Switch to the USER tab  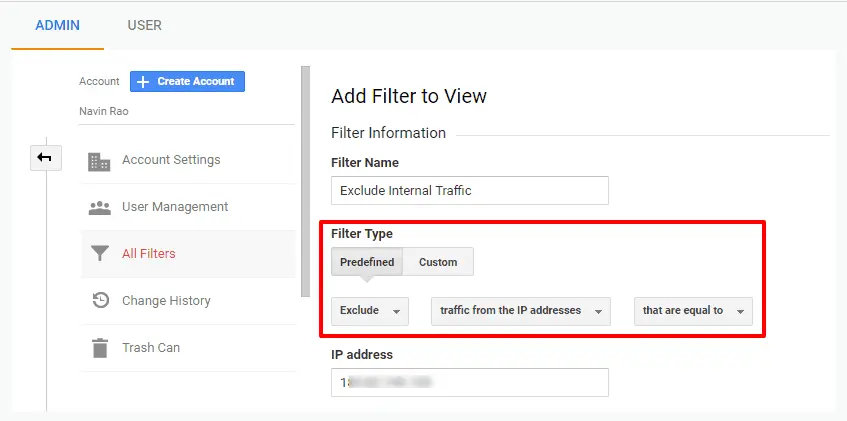coord(144,25)
